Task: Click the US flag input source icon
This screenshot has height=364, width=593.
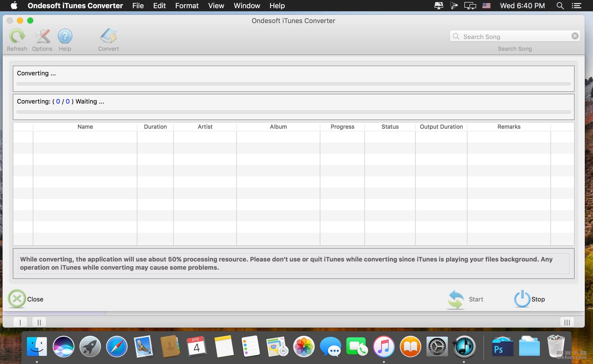Action: [486, 6]
